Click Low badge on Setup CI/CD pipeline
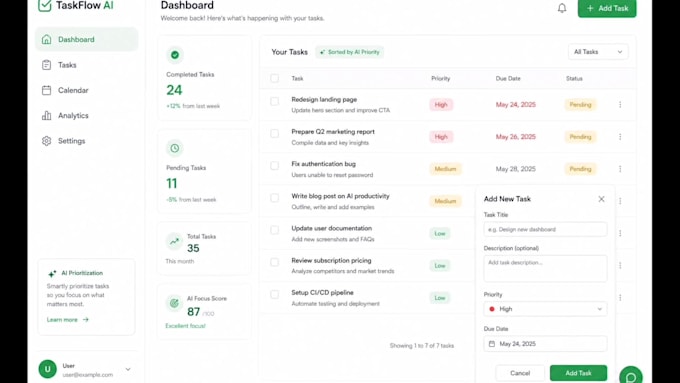Image resolution: width=680 pixels, height=383 pixels. click(440, 298)
